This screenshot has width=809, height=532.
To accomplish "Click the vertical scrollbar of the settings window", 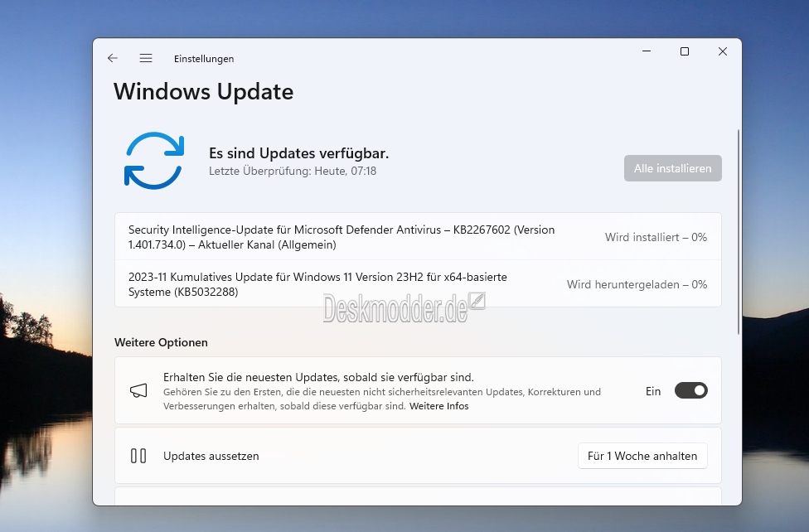I will point(739,232).
